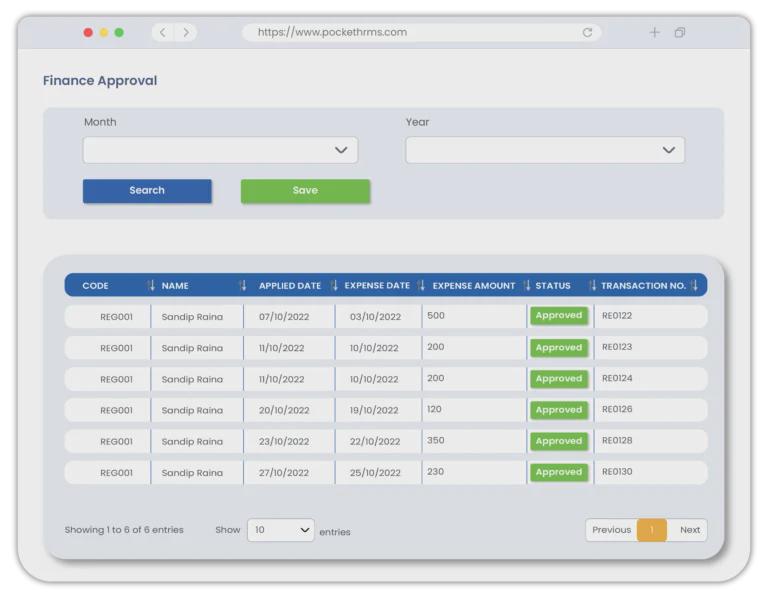
Task: Open the Year dropdown
Action: [x=544, y=151]
